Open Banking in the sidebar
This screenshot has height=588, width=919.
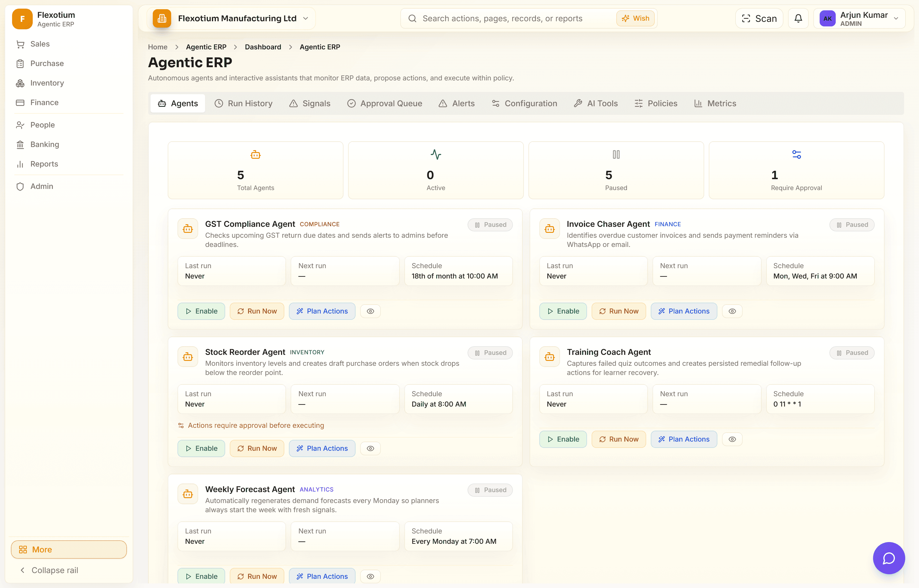tap(69, 144)
